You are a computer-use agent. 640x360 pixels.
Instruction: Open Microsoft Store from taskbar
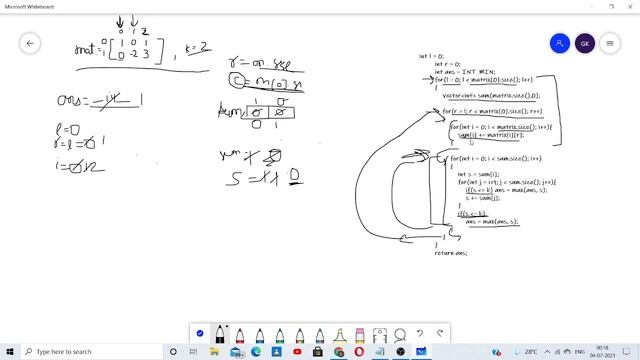click(x=318, y=351)
